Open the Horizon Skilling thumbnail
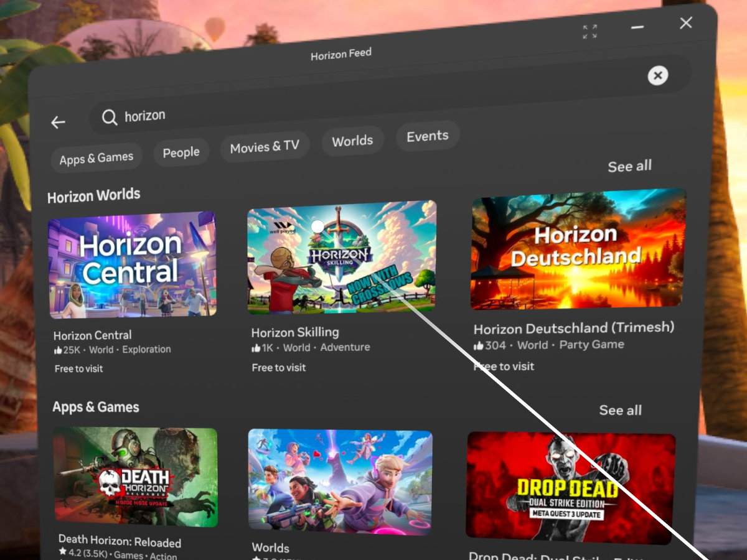 click(342, 257)
